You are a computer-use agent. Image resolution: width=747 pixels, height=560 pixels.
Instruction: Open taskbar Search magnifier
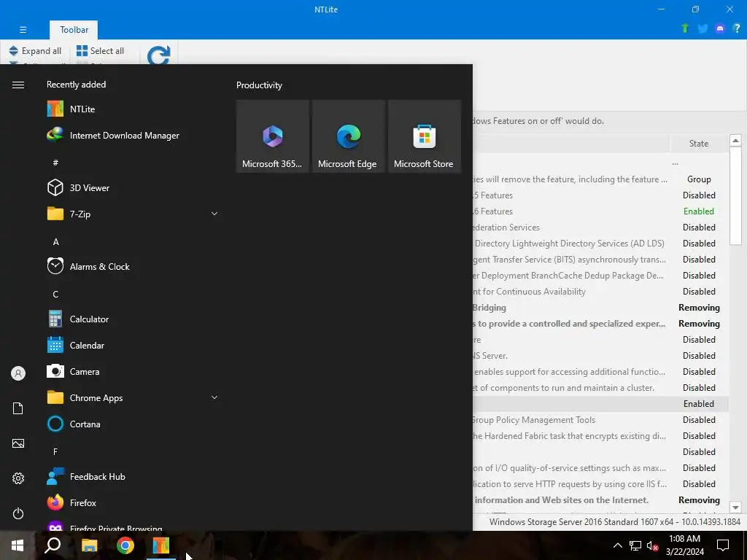pyautogui.click(x=53, y=545)
